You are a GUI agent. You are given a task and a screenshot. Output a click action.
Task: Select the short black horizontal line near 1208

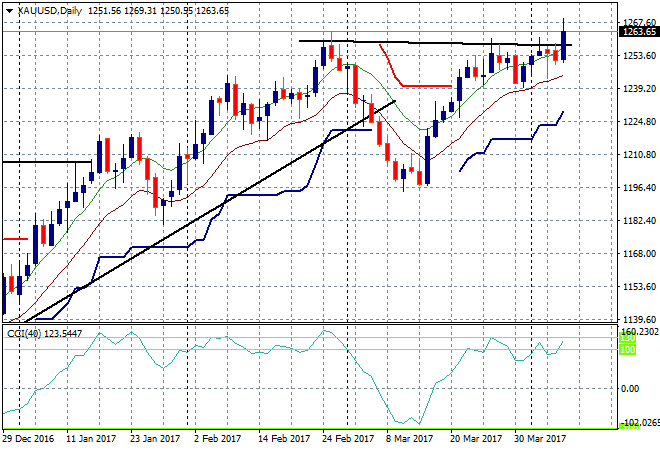tap(46, 162)
